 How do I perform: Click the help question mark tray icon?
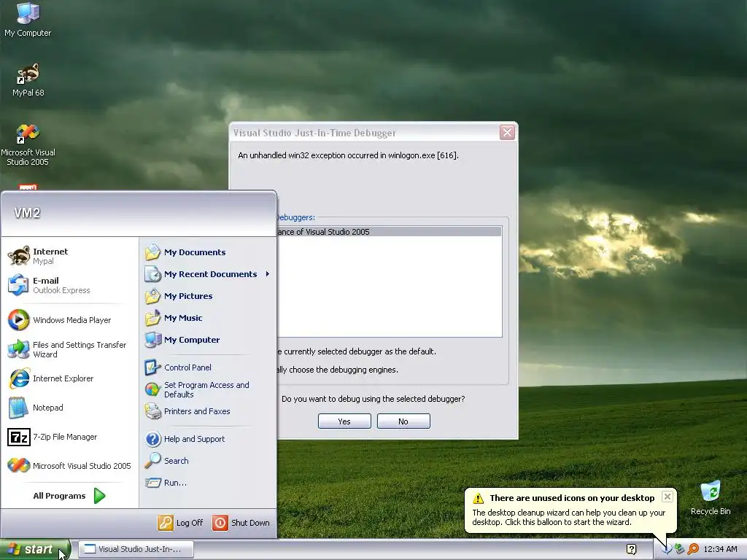tap(631, 549)
